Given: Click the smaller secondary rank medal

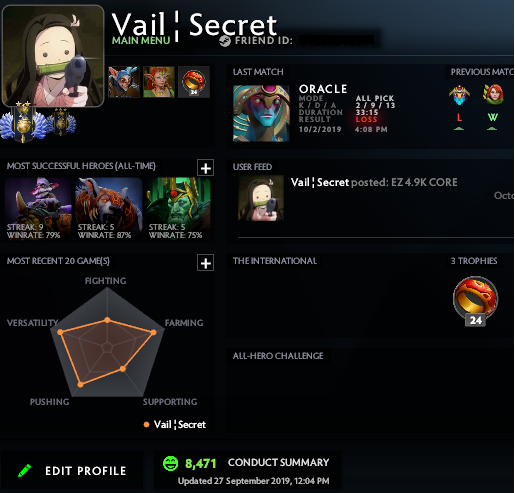Looking at the screenshot, I should tap(61, 122).
